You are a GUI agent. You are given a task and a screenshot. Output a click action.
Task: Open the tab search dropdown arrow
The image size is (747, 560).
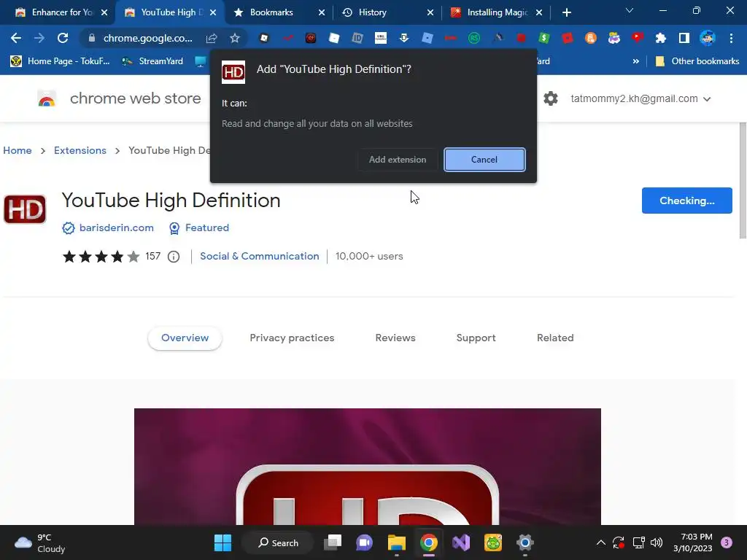pyautogui.click(x=630, y=10)
